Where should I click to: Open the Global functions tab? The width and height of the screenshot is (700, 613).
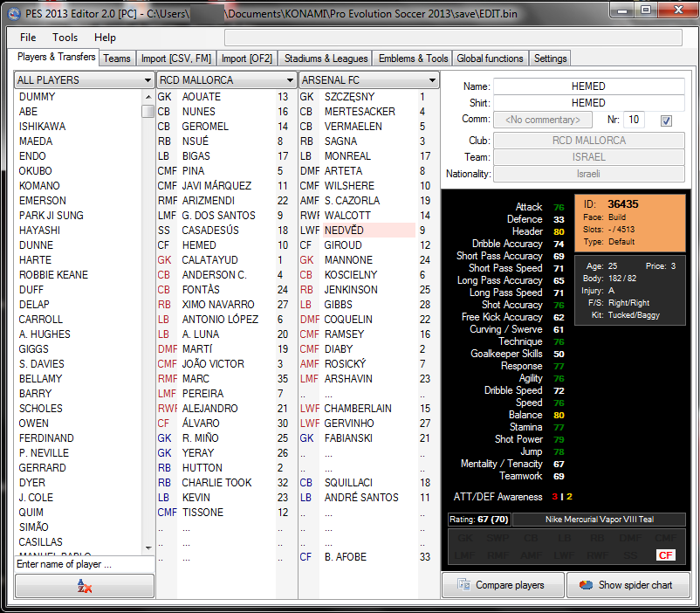point(490,59)
